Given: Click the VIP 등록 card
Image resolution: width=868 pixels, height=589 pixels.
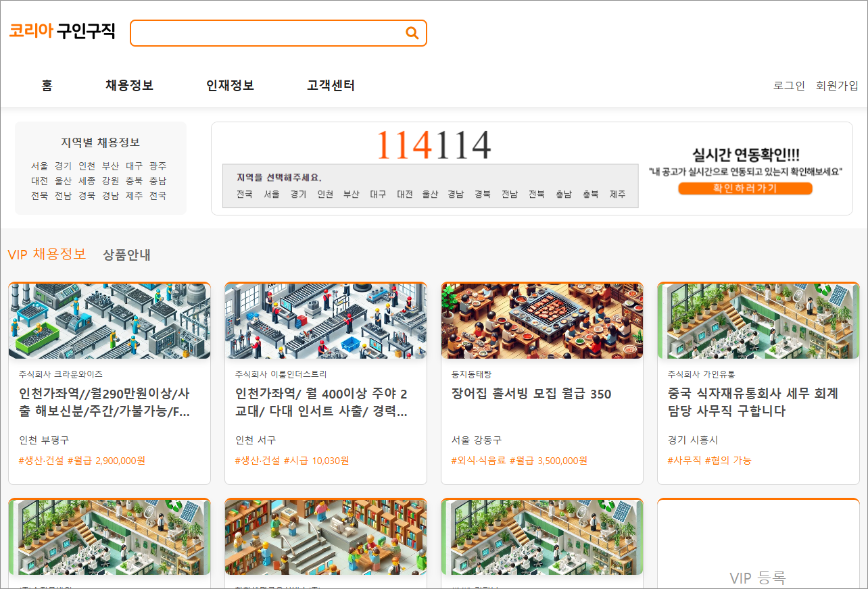Looking at the screenshot, I should 758,544.
